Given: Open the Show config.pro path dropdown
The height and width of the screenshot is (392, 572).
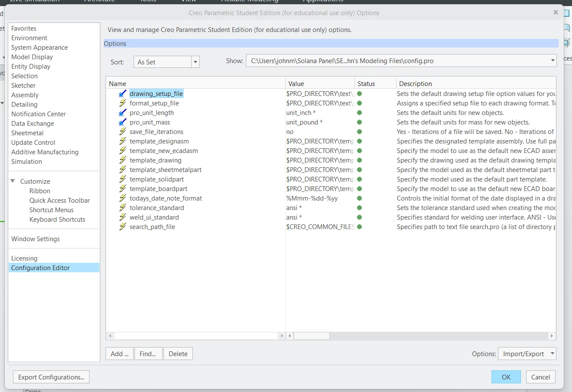Looking at the screenshot, I should (553, 61).
